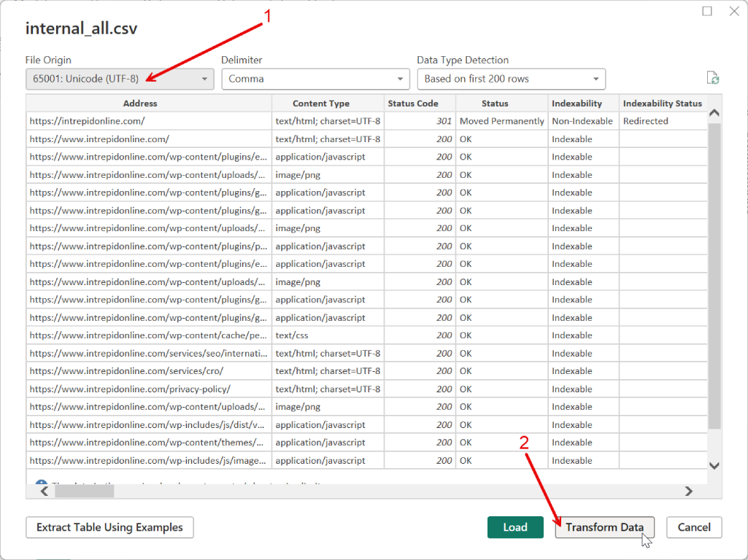Click the wp-content/plugins/p... address cell

pyautogui.click(x=149, y=246)
